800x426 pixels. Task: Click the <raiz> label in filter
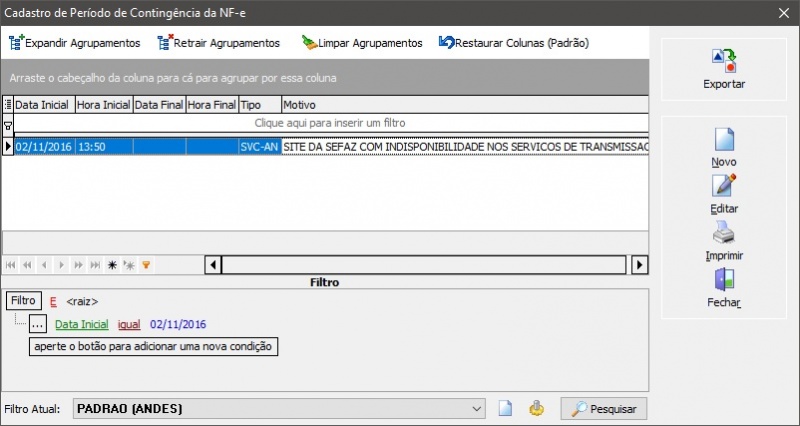click(x=82, y=302)
